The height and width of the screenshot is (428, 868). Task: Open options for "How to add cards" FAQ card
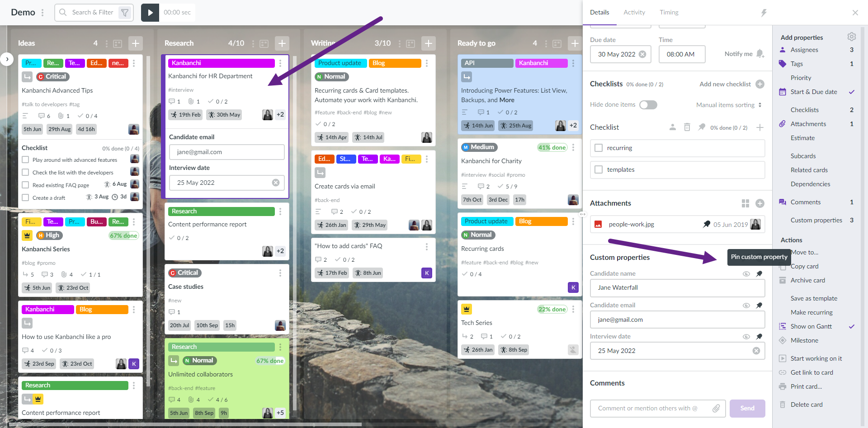coord(427,246)
